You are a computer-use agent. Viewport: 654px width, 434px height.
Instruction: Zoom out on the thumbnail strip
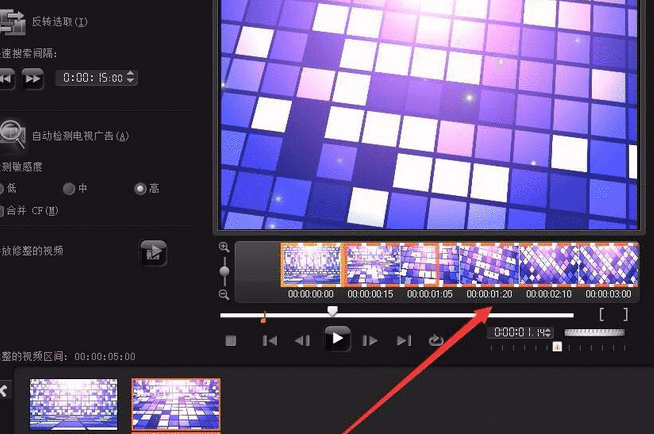coord(224,294)
